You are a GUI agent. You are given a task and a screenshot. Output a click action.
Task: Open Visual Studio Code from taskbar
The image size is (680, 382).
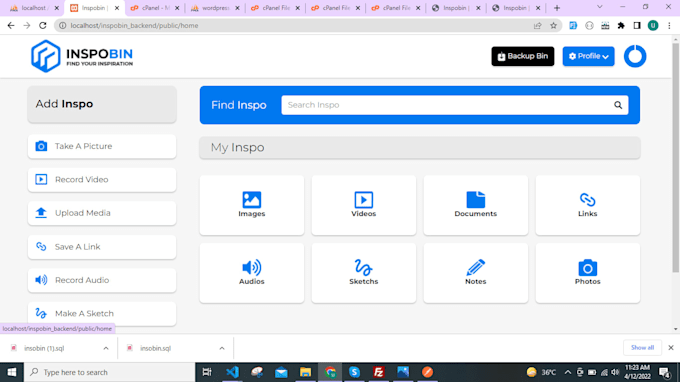click(x=232, y=372)
